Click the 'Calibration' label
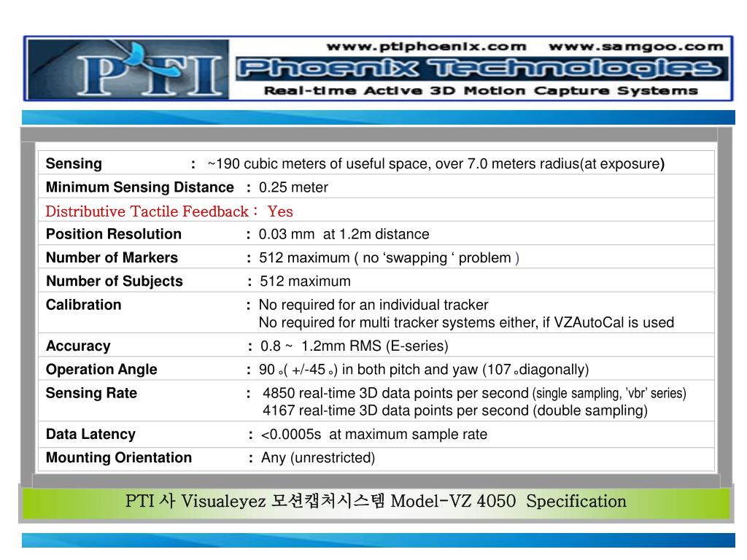Screen dimensions: 747x560 tap(83, 305)
